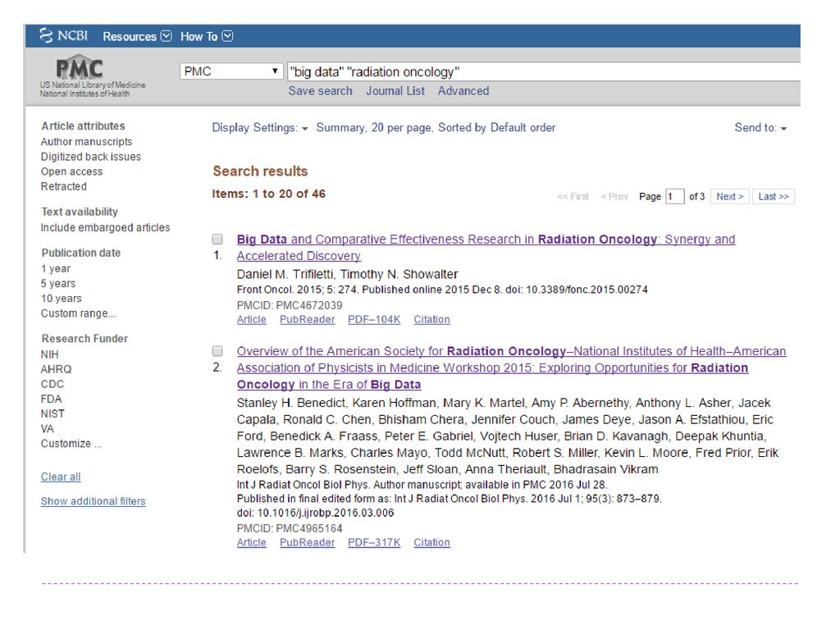840x630 pixels.
Task: Filter by AHRQ research funder
Action: pos(57,369)
